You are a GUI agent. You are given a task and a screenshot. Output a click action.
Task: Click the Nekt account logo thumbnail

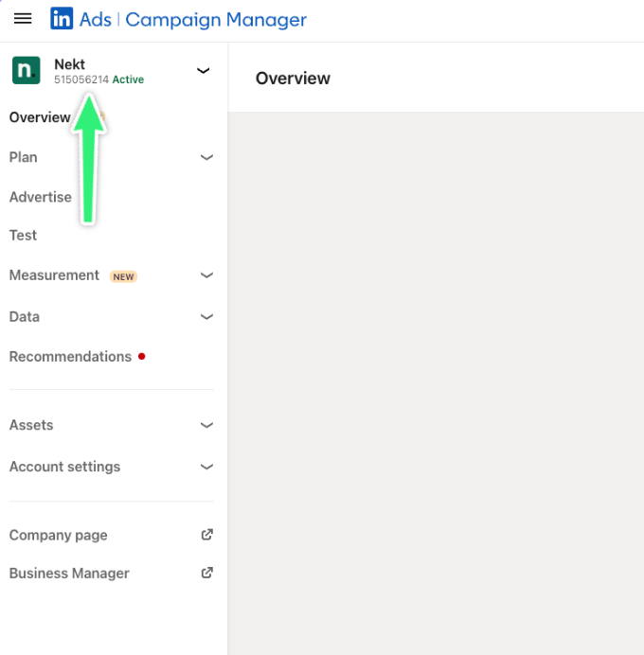pos(26,70)
